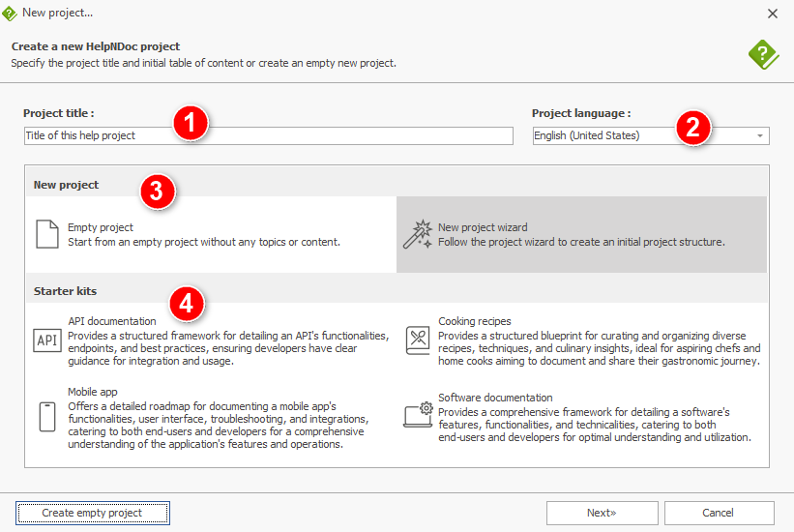This screenshot has height=532, width=794.
Task: Choose the API documentation title text
Action: coord(112,321)
